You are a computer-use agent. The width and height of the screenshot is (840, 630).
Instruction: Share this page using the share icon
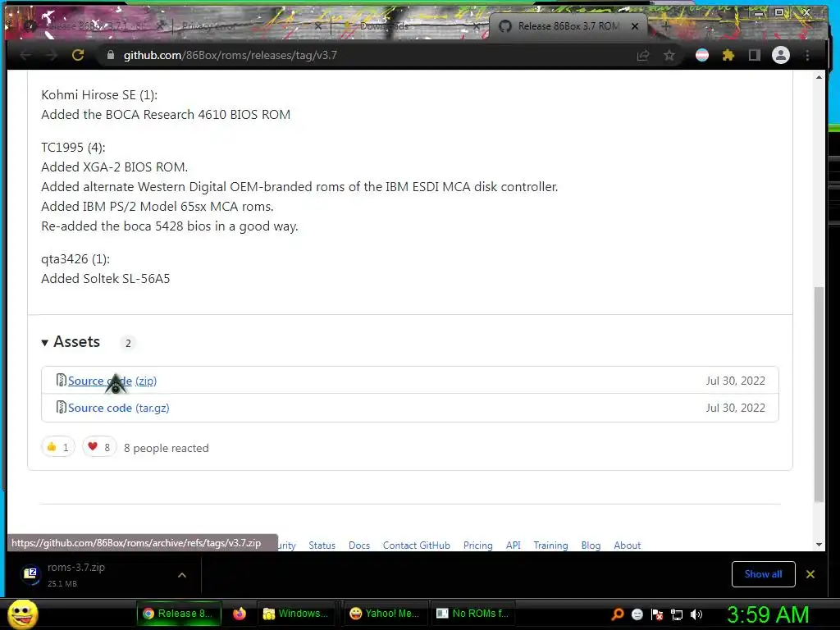[x=643, y=55]
